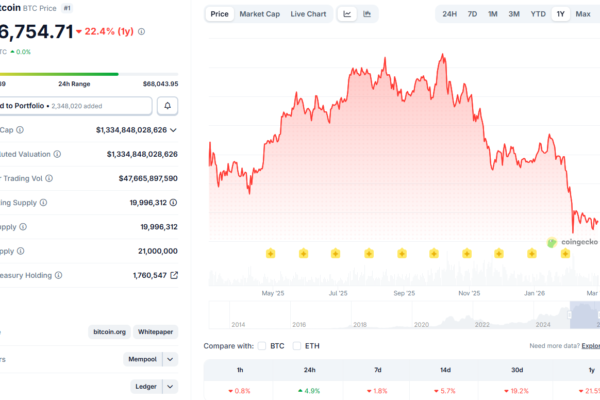Expand the Market Cap details chevron
This screenshot has width=600, height=400.
[x=174, y=129]
